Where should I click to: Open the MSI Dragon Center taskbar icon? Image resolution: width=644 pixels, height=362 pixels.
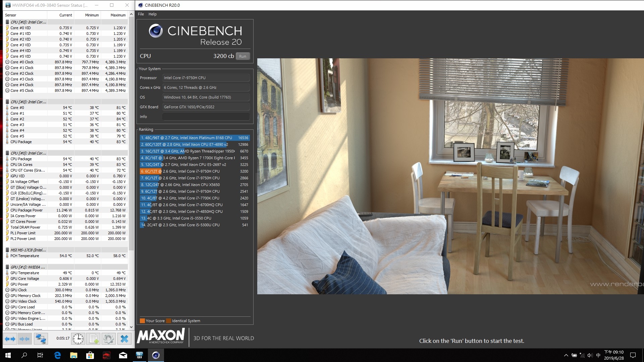[106, 355]
